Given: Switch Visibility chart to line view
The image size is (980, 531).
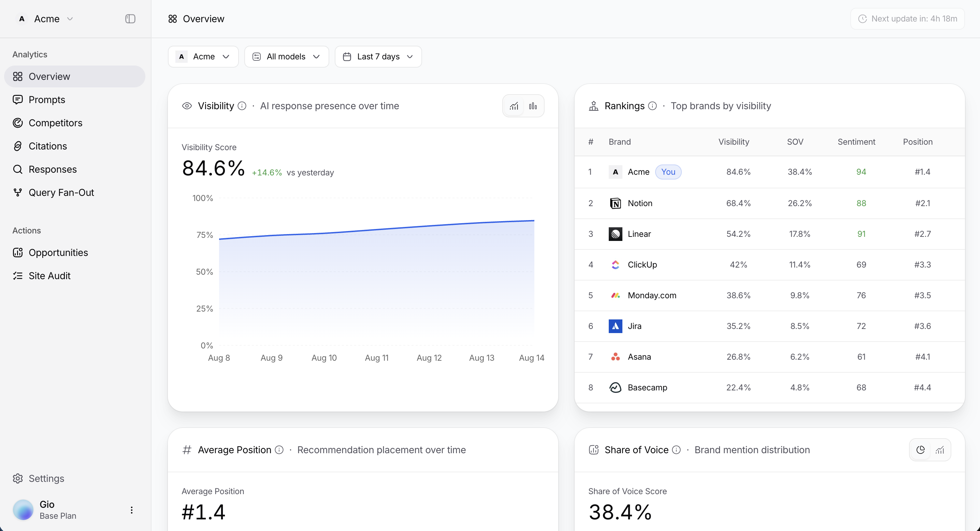Looking at the screenshot, I should (x=514, y=106).
